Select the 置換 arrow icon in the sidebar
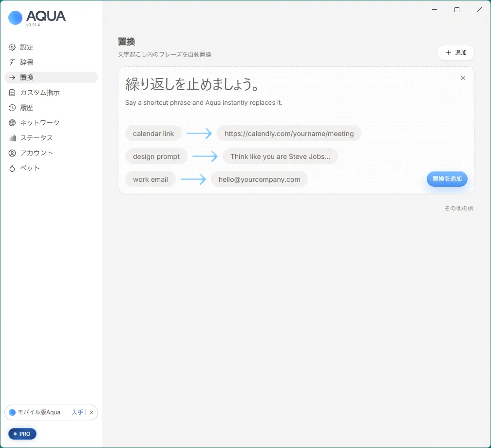This screenshot has height=448, width=491. pyautogui.click(x=12, y=78)
